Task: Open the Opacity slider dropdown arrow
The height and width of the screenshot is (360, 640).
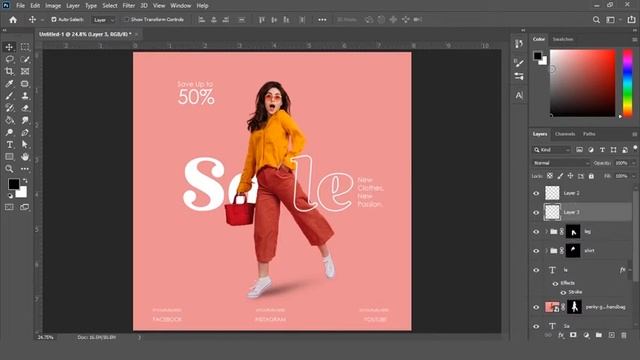Action: [x=633, y=163]
